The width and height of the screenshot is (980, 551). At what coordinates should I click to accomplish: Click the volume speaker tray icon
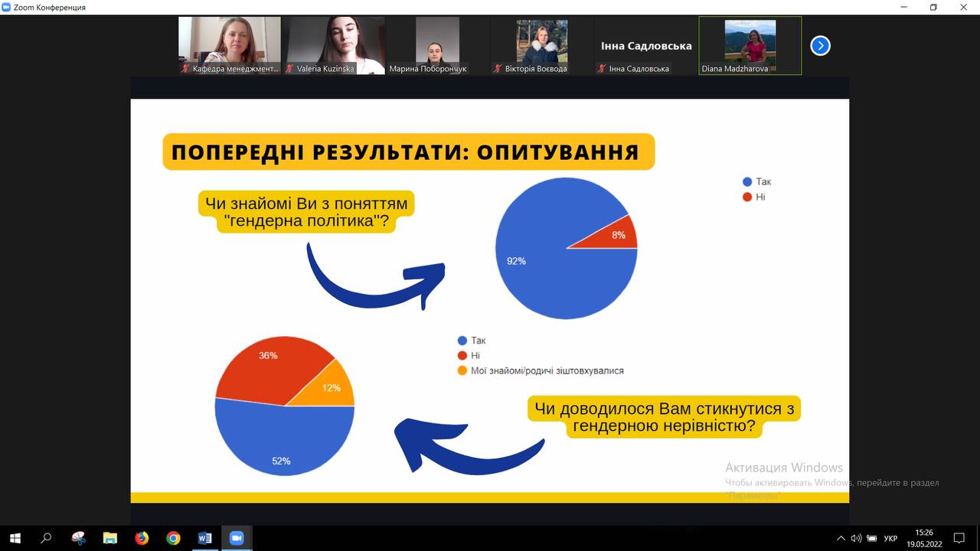click(856, 538)
